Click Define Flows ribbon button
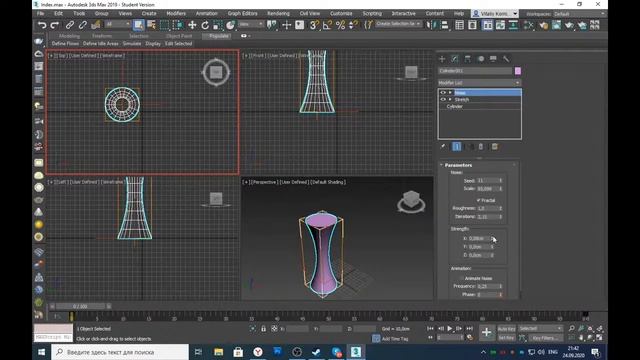This screenshot has height=360, width=640. [x=65, y=43]
